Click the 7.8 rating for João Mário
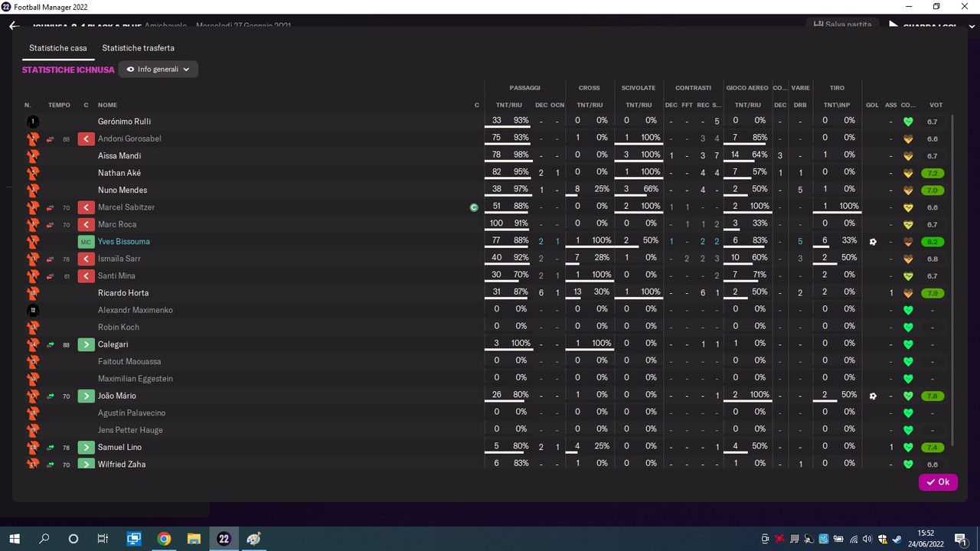Viewport: 980px width, 551px height. click(x=932, y=396)
